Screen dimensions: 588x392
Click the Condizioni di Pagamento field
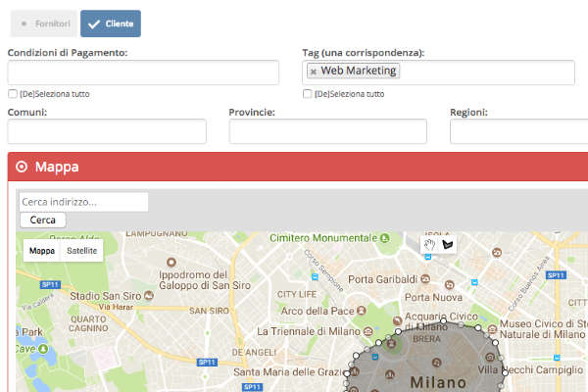pos(143,73)
